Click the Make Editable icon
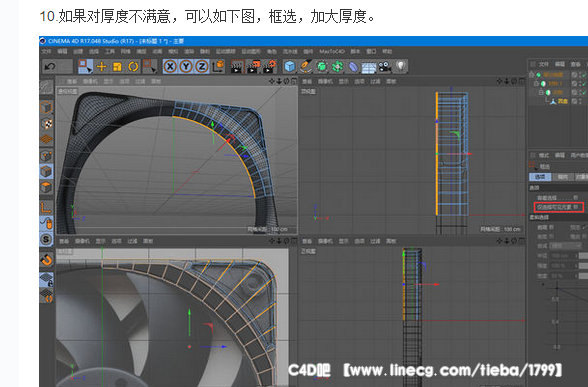The image size is (588, 387). (46, 87)
